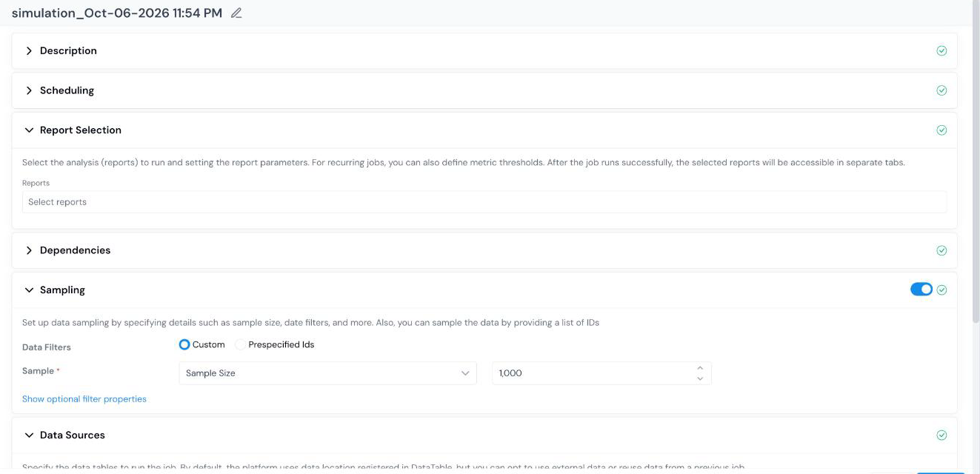The image size is (980, 474).
Task: Expand the Description section
Action: tap(29, 51)
